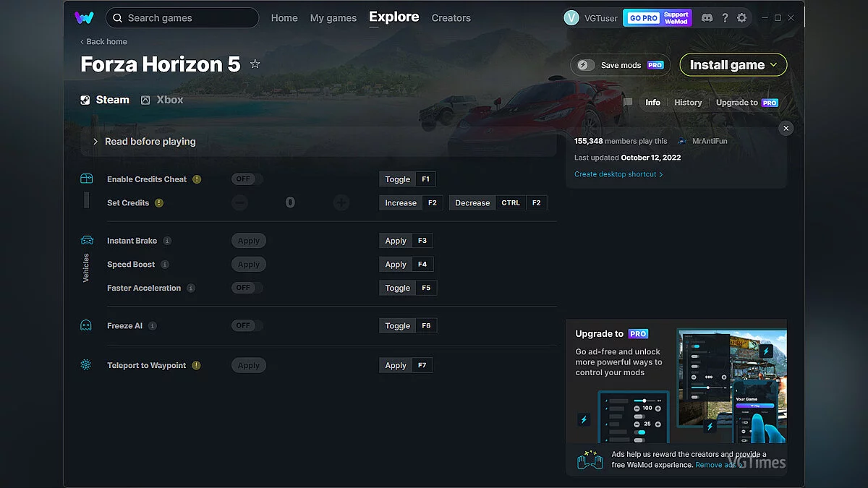Open WeMod settings via the gear icon
868x488 pixels.
[743, 17]
